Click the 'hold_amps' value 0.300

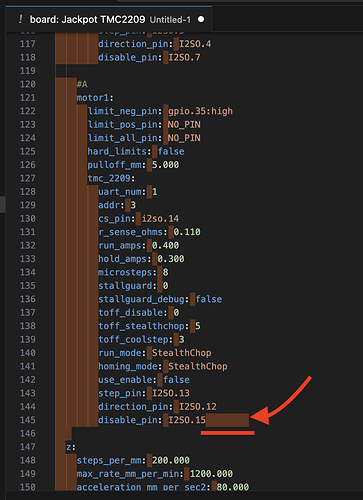pyautogui.click(x=171, y=259)
